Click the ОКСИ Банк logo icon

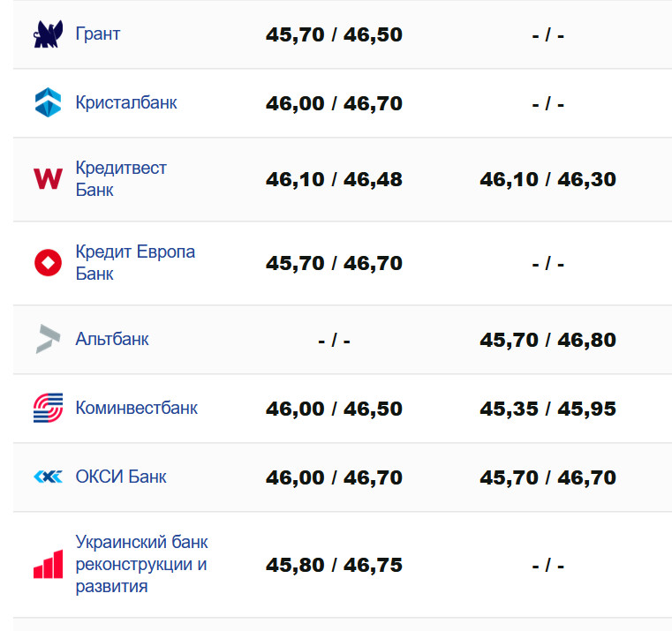pyautogui.click(x=48, y=477)
